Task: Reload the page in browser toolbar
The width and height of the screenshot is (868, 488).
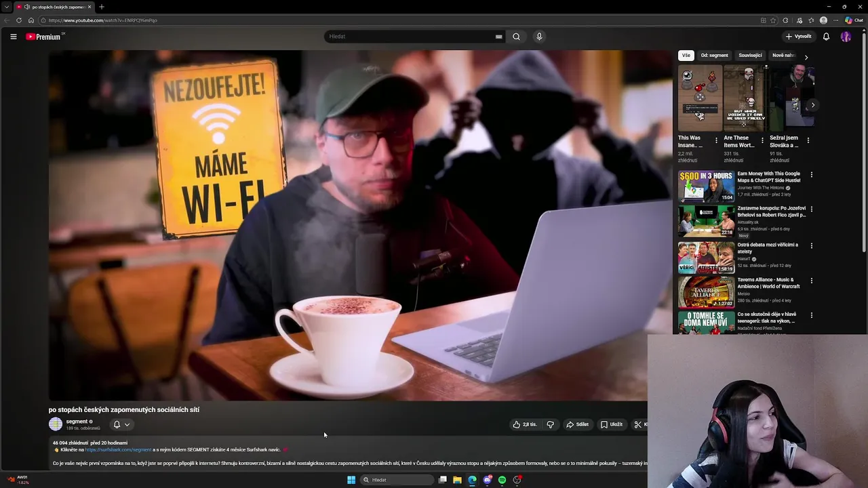Action: coord(19,20)
